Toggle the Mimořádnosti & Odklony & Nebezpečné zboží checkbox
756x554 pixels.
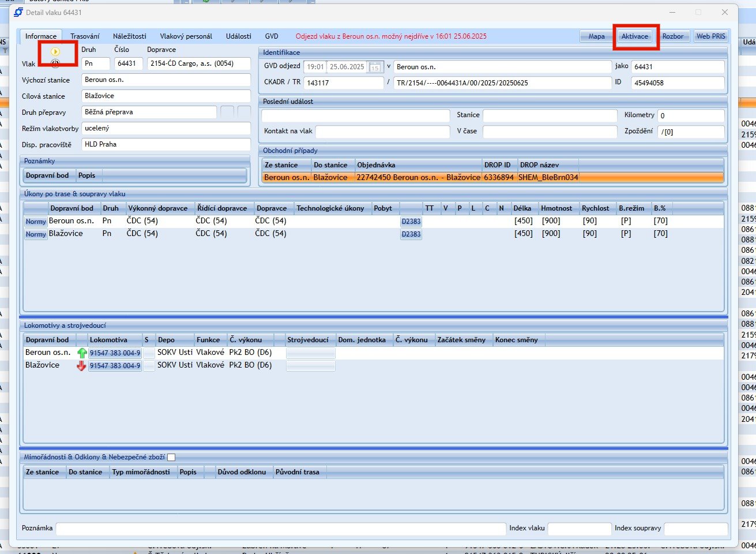171,457
